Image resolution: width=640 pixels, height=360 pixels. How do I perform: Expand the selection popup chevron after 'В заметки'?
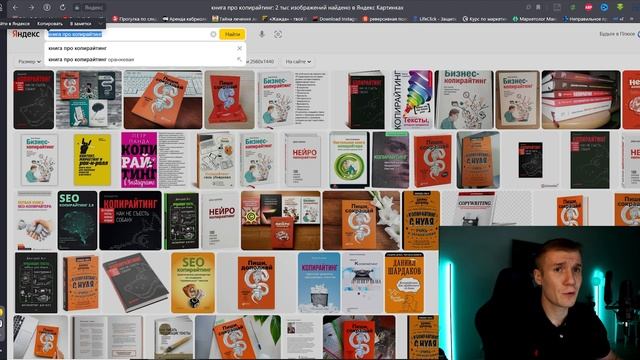100,24
